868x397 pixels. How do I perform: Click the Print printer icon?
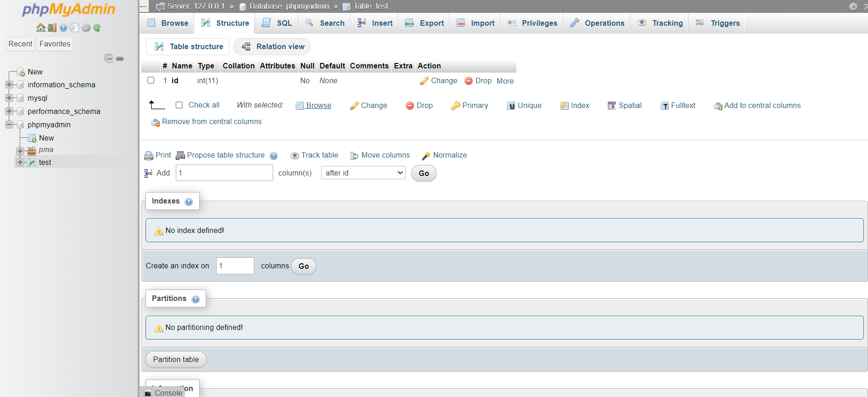tap(149, 156)
